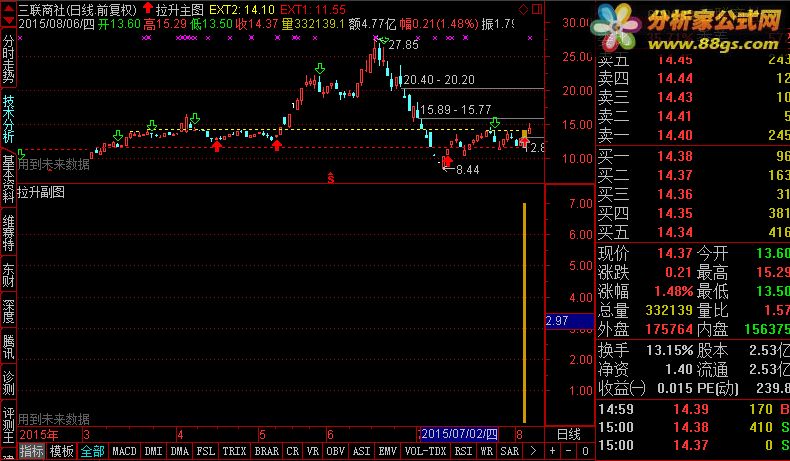Click stock name 三联商社(日线.前复权)
This screenshot has height=461, width=790.
coord(78,10)
